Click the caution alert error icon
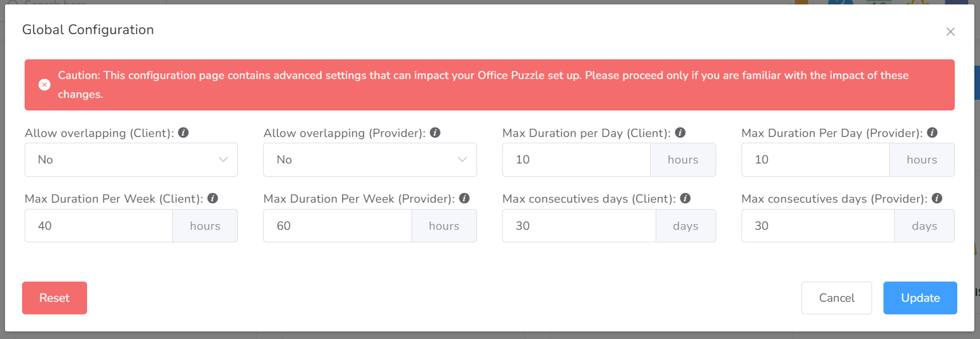The width and height of the screenshot is (980, 339). click(44, 85)
